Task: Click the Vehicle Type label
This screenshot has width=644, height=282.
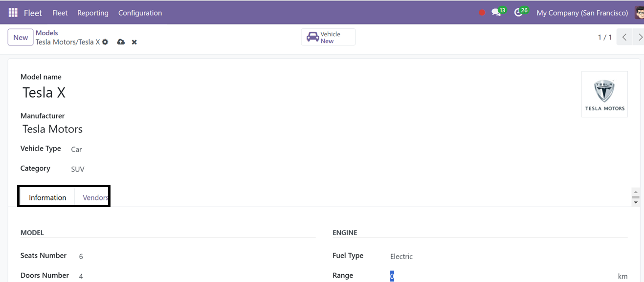Action: click(41, 149)
